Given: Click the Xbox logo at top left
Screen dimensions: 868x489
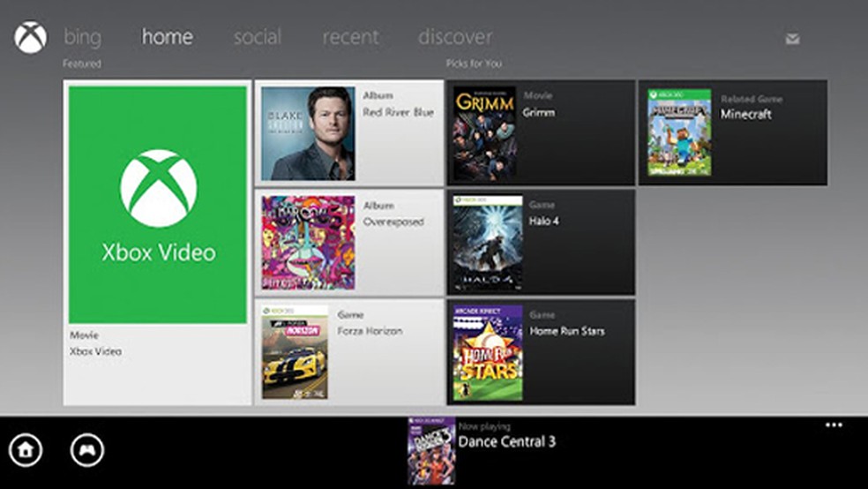Looking at the screenshot, I should coord(31,38).
